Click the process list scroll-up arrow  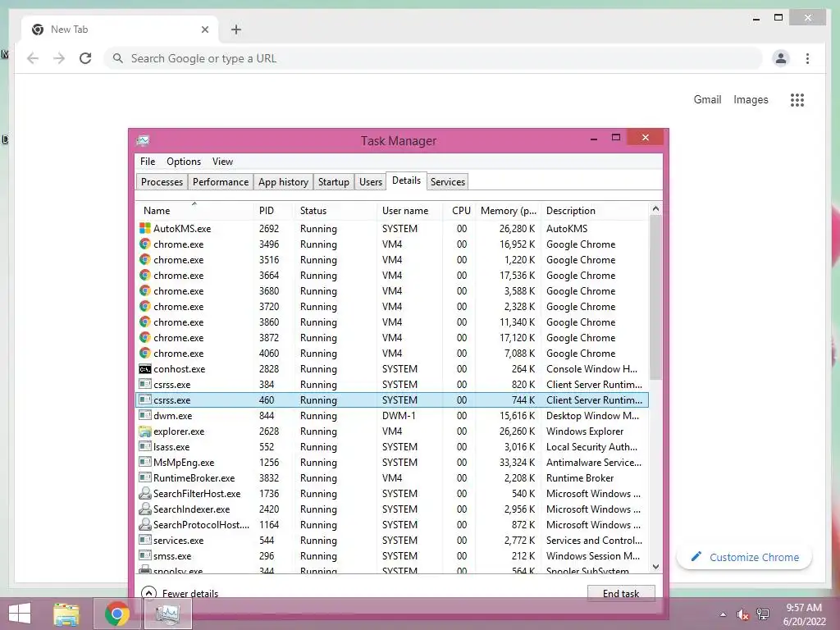point(655,208)
